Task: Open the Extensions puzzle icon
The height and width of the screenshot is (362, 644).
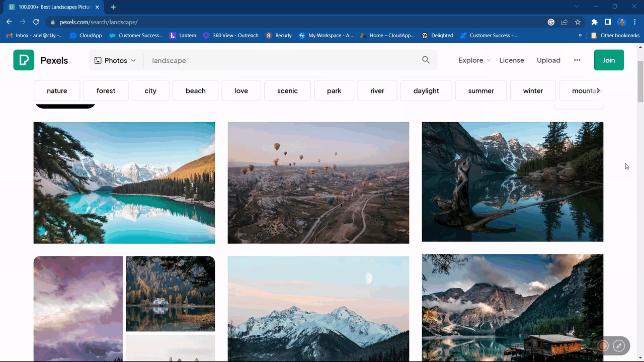Action: pos(594,22)
